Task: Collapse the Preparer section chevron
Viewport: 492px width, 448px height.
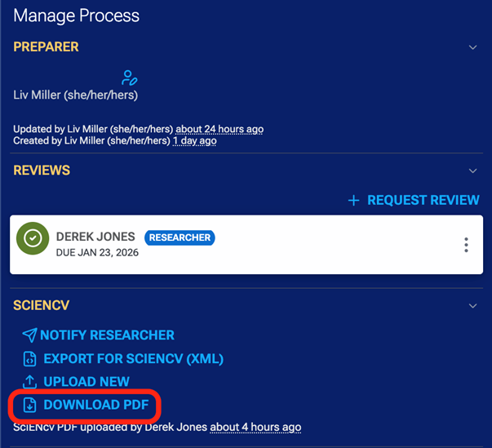Action: point(472,47)
